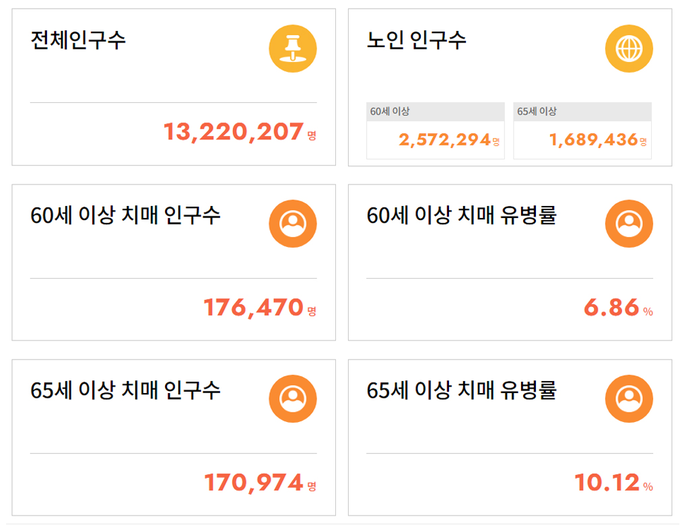Click the 60세 이상 치매 인구수 heading
Image resolution: width=680 pixels, height=525 pixels.
pyautogui.click(x=125, y=215)
